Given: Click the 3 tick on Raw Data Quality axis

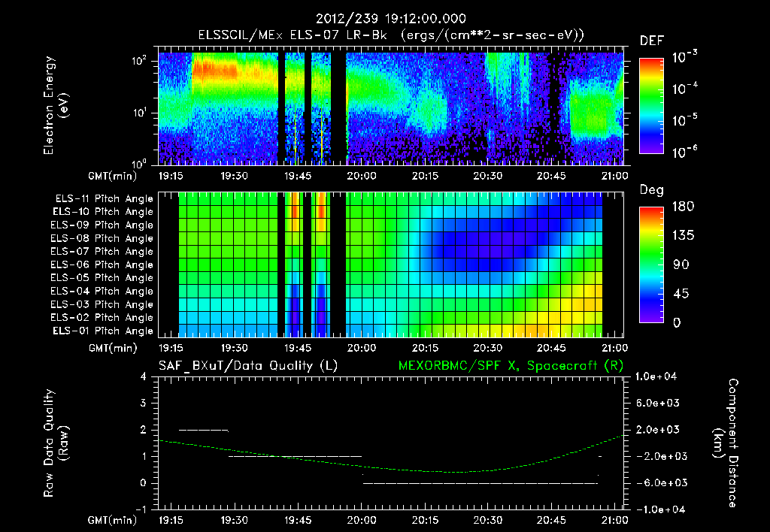Looking at the screenshot, I should click(144, 404).
